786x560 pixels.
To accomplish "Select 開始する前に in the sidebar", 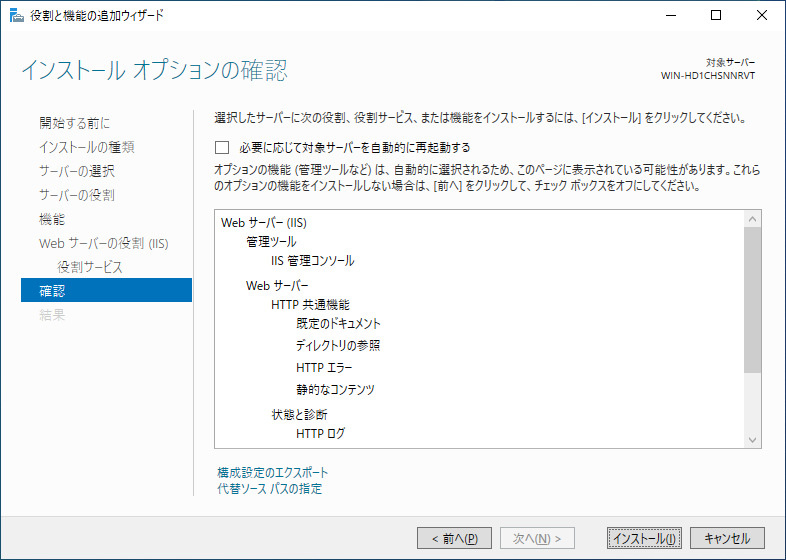I will coord(75,123).
